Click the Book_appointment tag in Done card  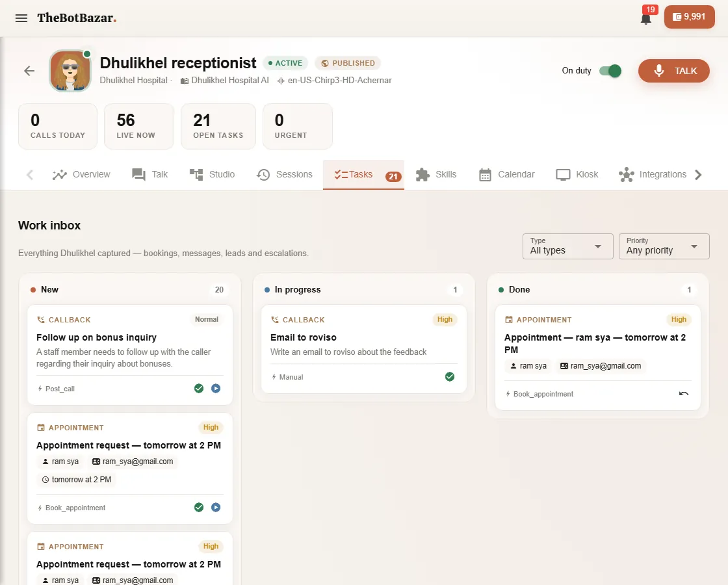539,394
